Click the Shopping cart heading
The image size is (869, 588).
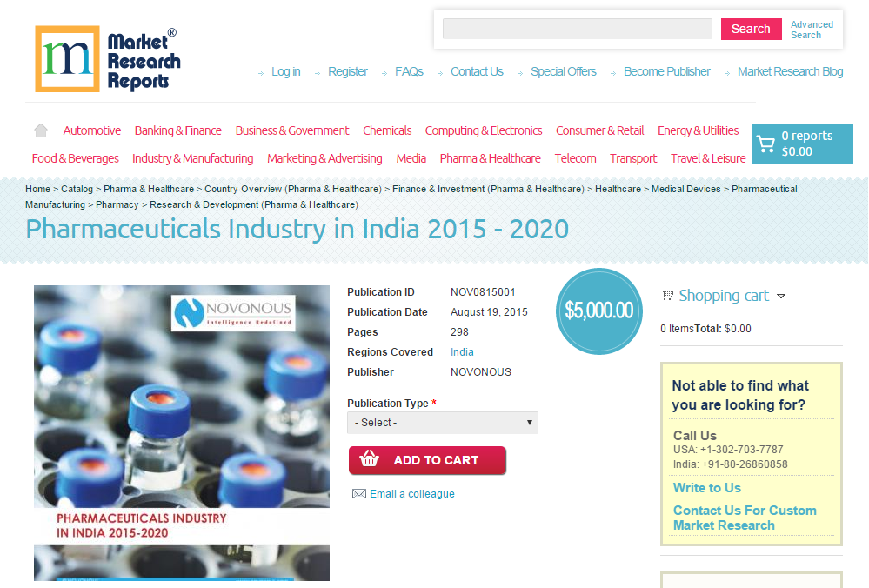click(724, 296)
